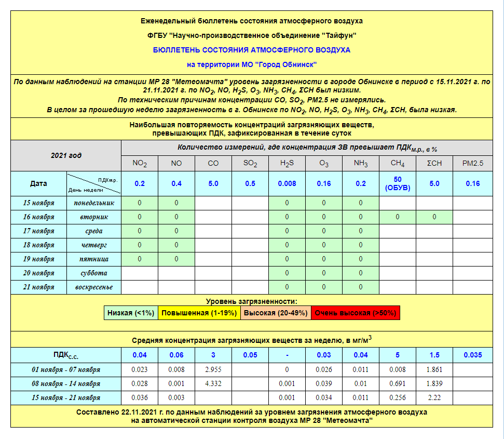Select the yellow Повышенная (1-19%) legend swatch
The width and height of the screenshot is (504, 439).
pos(199,313)
